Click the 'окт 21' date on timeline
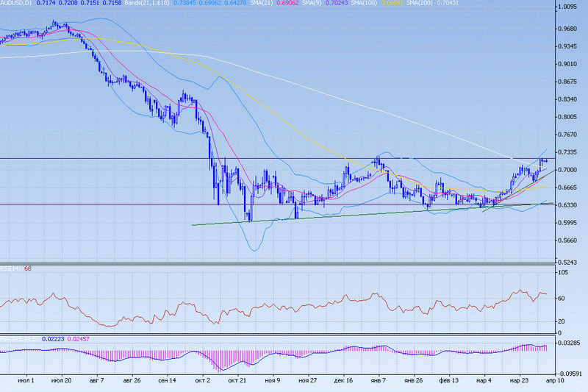The height and width of the screenshot is (392, 588). (237, 382)
